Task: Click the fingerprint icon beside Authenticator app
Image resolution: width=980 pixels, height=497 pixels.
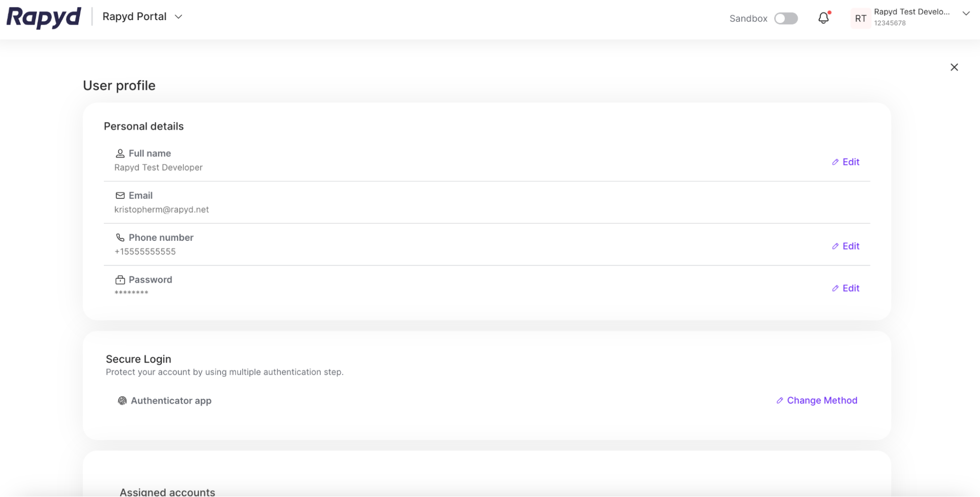Action: click(x=122, y=400)
